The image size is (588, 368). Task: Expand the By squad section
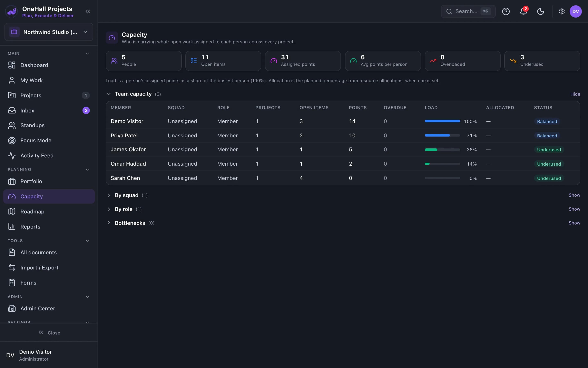click(109, 195)
